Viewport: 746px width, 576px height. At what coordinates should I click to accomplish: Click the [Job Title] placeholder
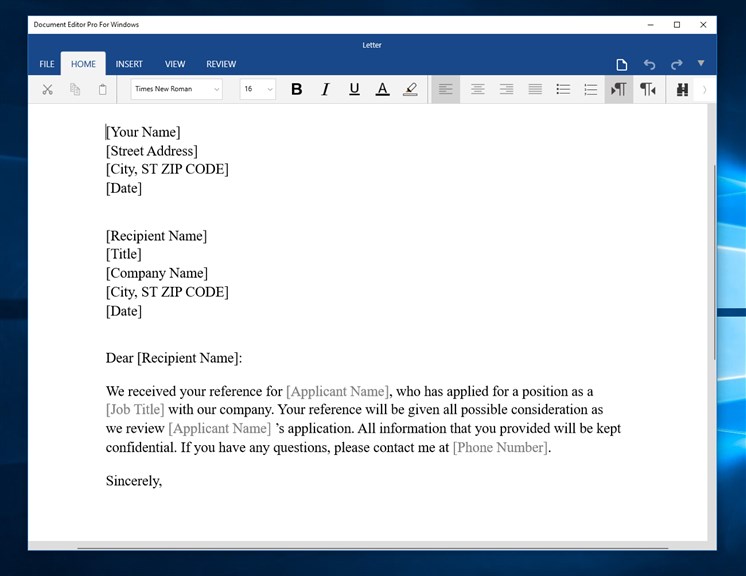pyautogui.click(x=135, y=410)
